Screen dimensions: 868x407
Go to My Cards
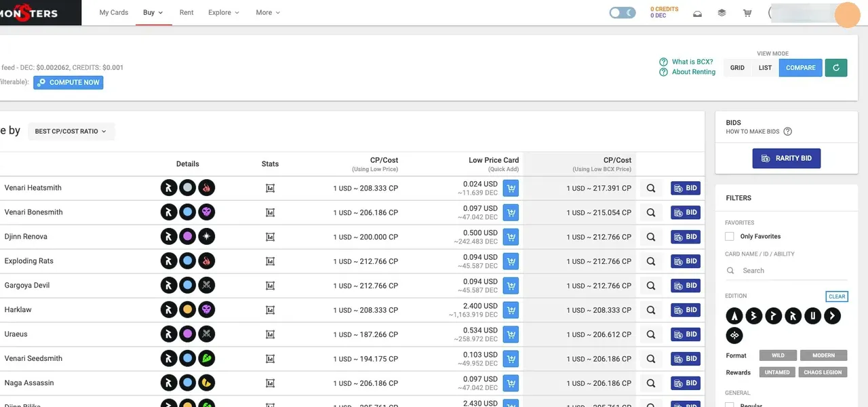click(x=114, y=12)
